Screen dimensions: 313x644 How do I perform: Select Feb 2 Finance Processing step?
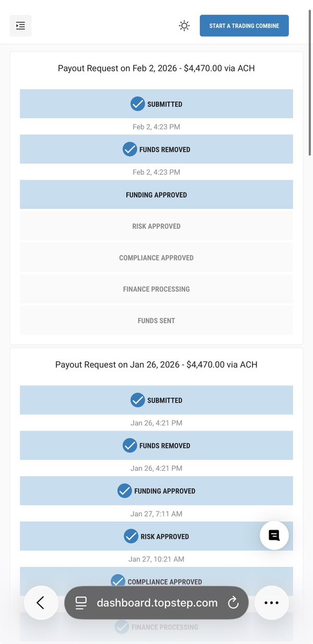click(156, 289)
